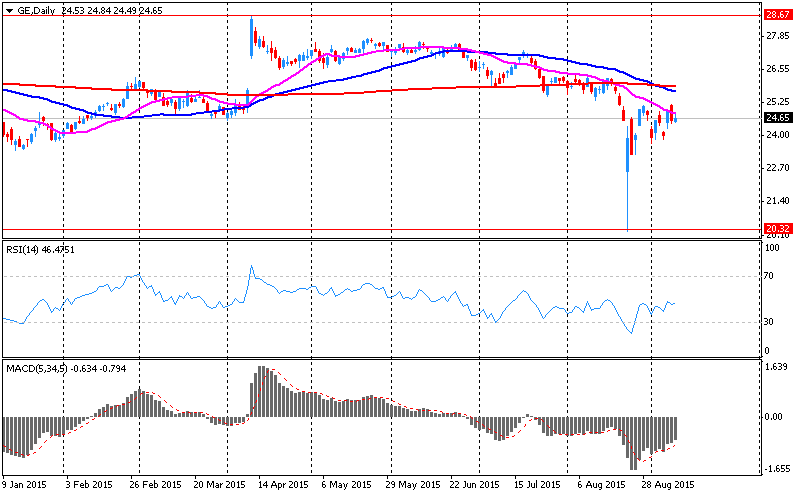Click the 9 Jan 2015 date label
The height and width of the screenshot is (493, 801).
pos(25,484)
